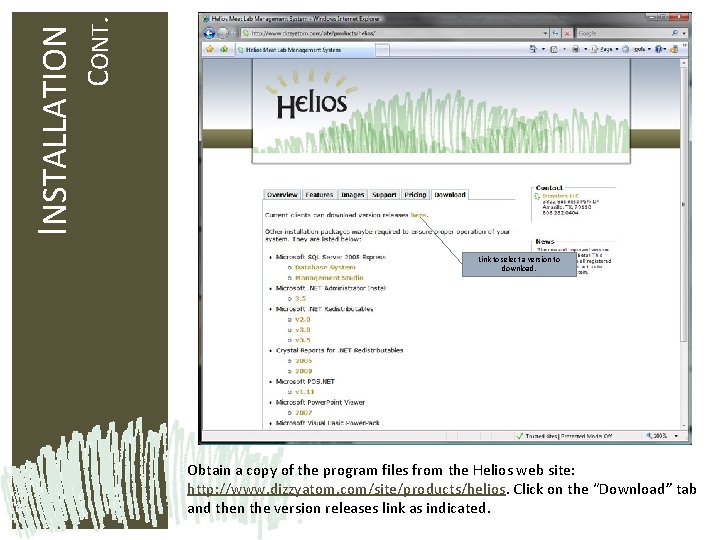Click the 'Microsoft PowerPoint Viewer' list item
This screenshot has height=540, width=720.
[x=320, y=402]
